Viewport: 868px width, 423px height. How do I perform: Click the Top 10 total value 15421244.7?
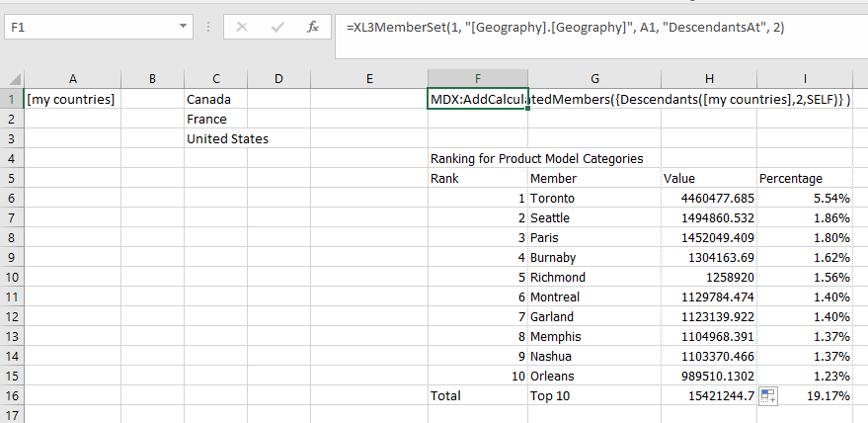706,395
